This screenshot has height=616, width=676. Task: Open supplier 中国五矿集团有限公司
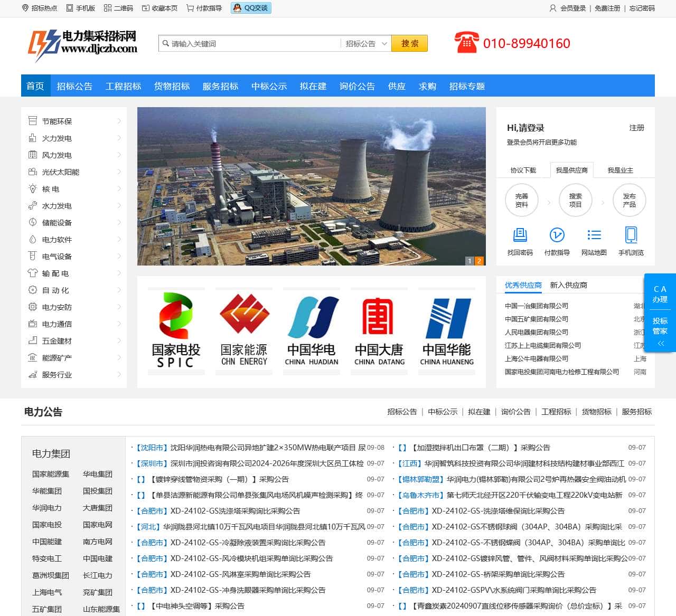(x=537, y=319)
